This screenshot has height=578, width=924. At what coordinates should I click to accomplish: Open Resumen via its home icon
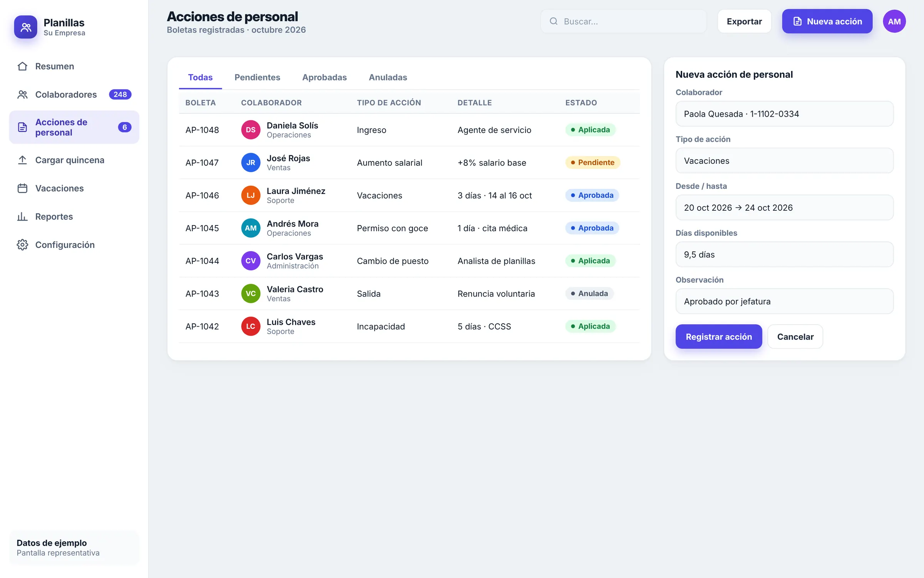pyautogui.click(x=22, y=66)
